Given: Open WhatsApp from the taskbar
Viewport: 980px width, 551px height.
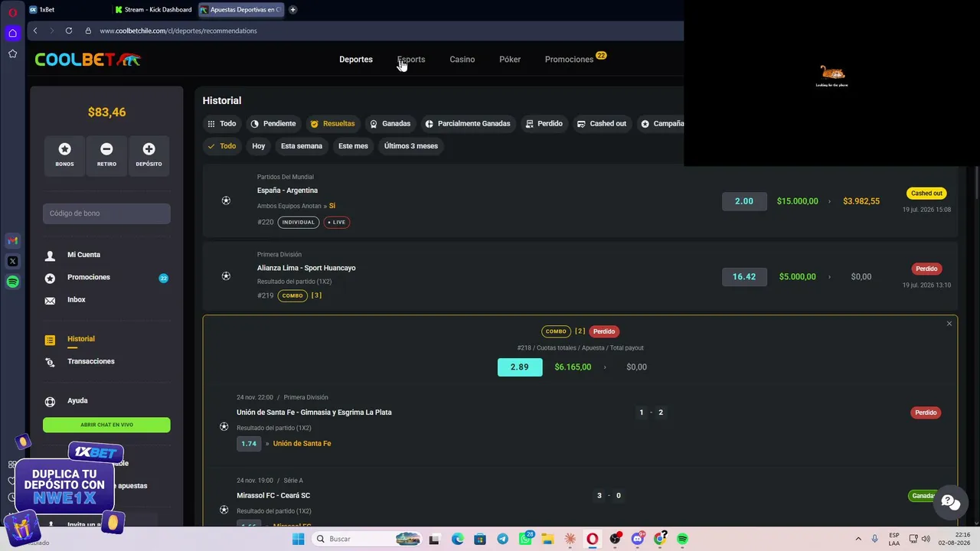Looking at the screenshot, I should [x=525, y=539].
